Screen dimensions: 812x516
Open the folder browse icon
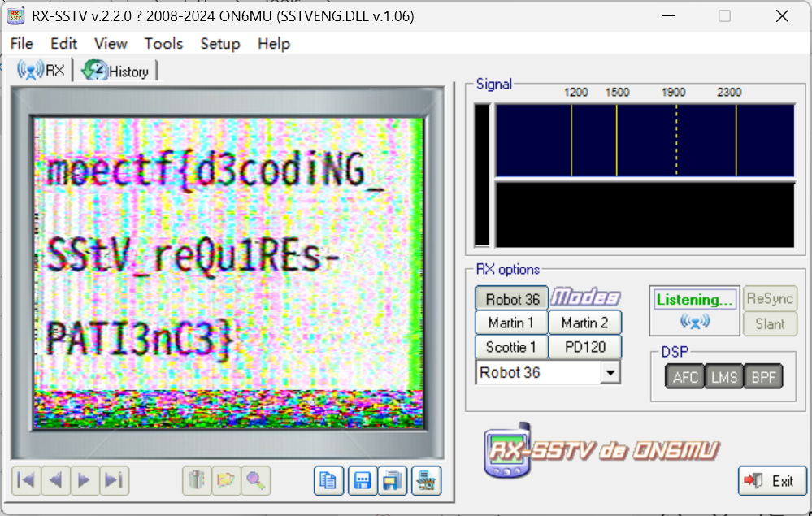(x=226, y=481)
